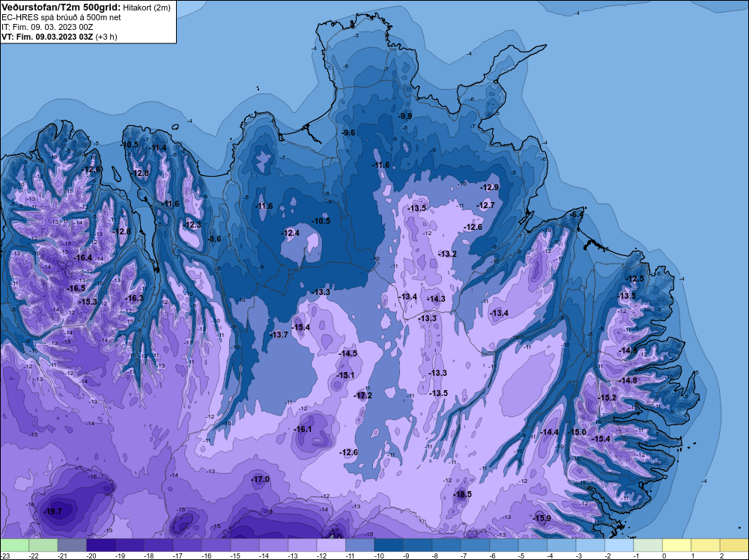Screen dimensions: 749x560
Task: Pick the legend swatch labeled -22
Action: pyautogui.click(x=43, y=545)
